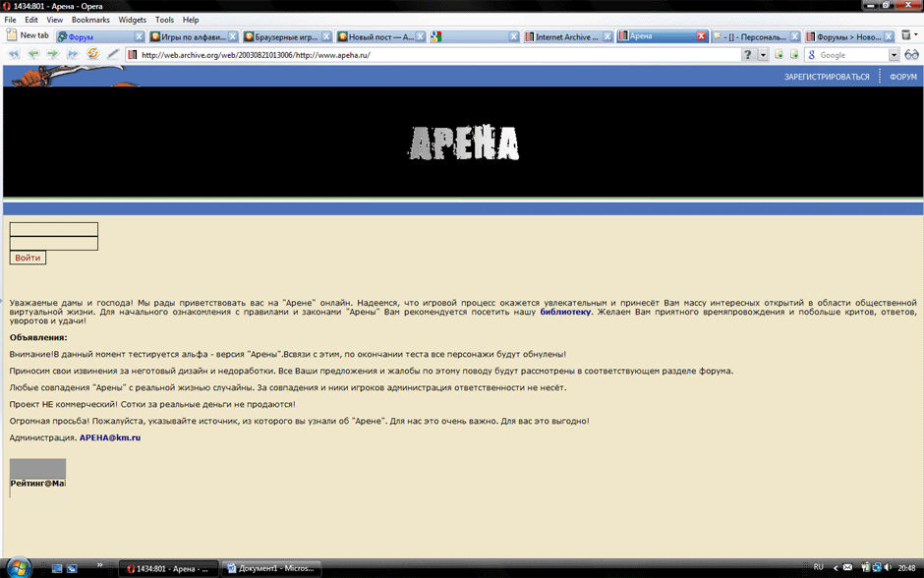Open the Windows Start button

coord(19,568)
